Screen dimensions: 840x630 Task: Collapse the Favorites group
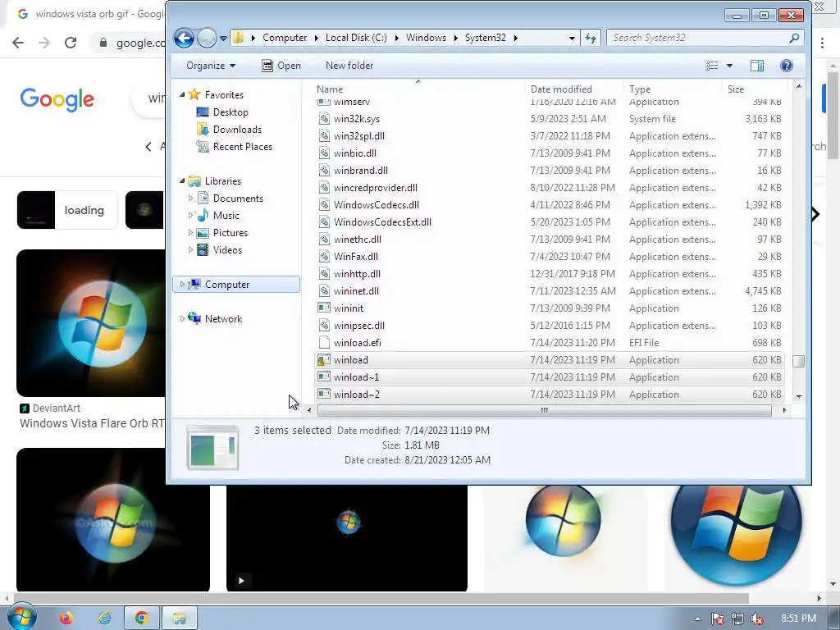coord(182,94)
